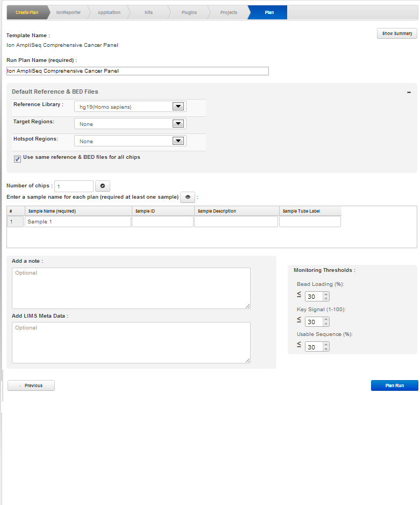Increase Bead Loading threshold with up arrow
This screenshot has height=505, width=420.
point(326,294)
